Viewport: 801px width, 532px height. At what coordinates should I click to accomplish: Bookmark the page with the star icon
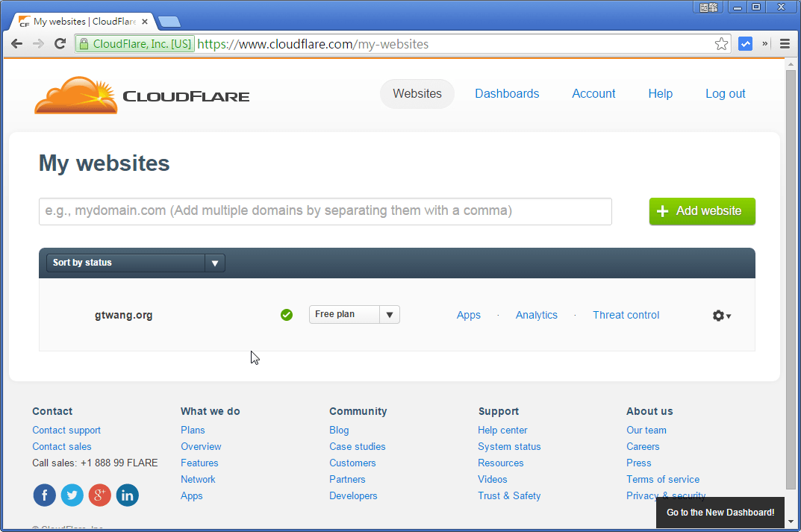tap(721, 43)
